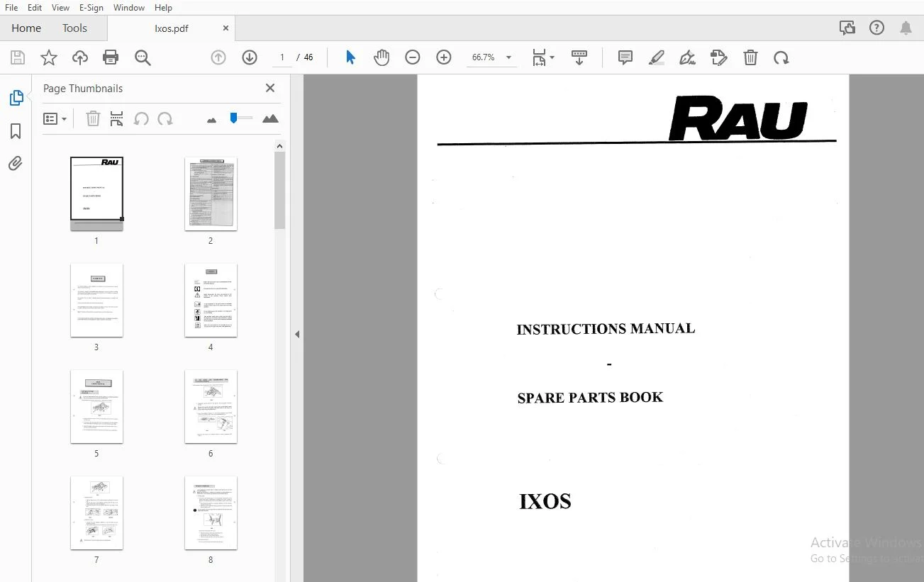
Task: Rotate page clockwise in main toolbar
Action: [x=781, y=58]
